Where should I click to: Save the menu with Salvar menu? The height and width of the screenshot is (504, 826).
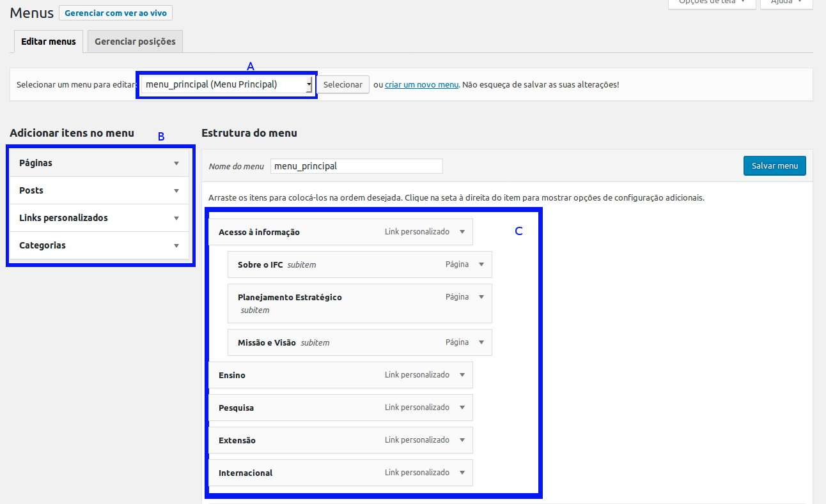pos(774,165)
